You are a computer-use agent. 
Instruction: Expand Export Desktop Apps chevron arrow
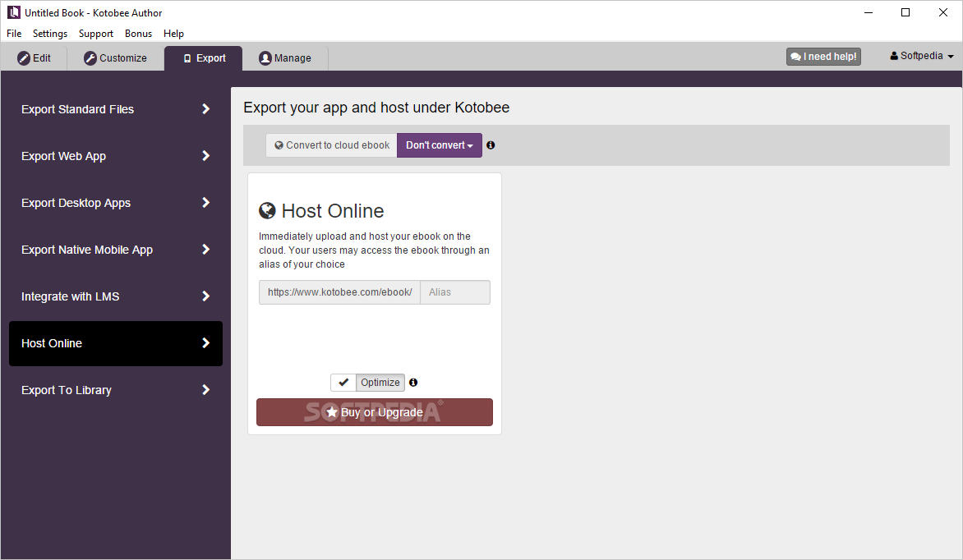point(205,202)
